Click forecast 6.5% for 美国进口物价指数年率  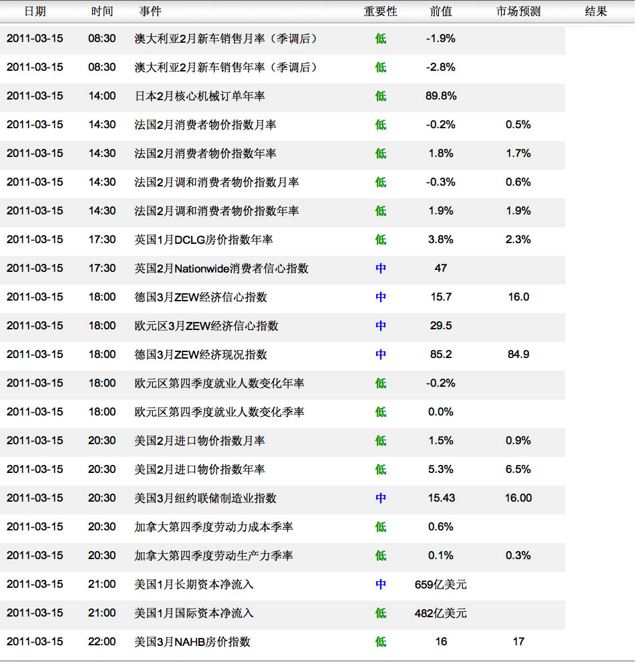518,470
